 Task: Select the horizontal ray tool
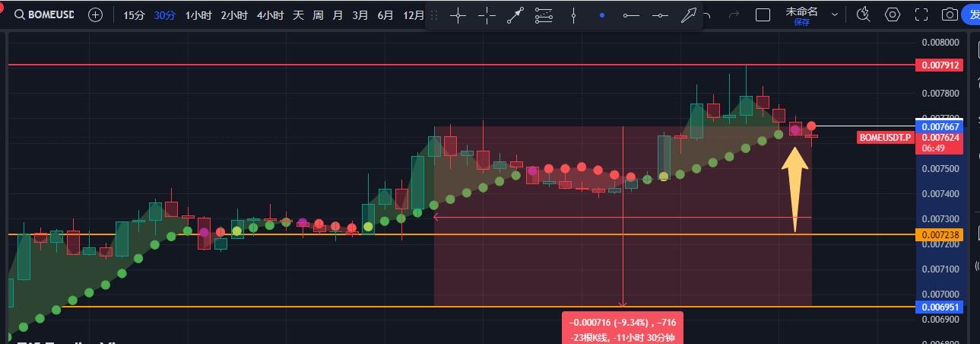click(660, 15)
